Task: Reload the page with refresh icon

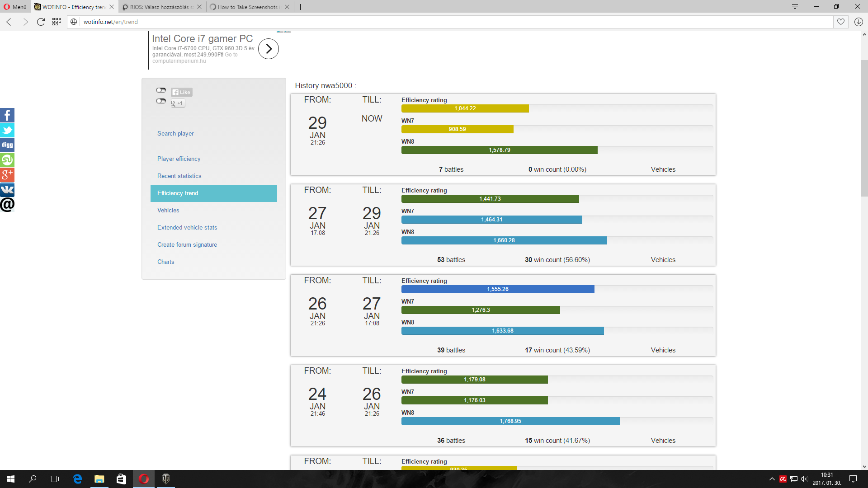Action: [x=41, y=22]
